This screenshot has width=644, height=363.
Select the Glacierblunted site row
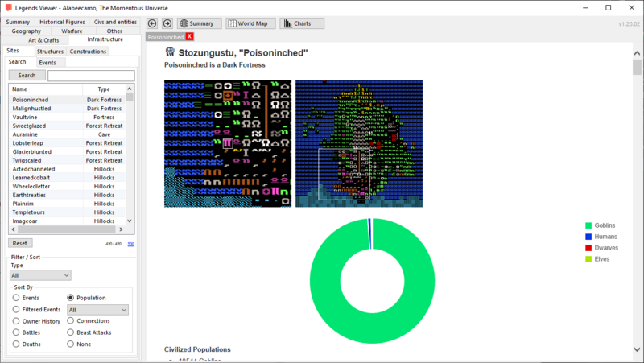[67, 151]
